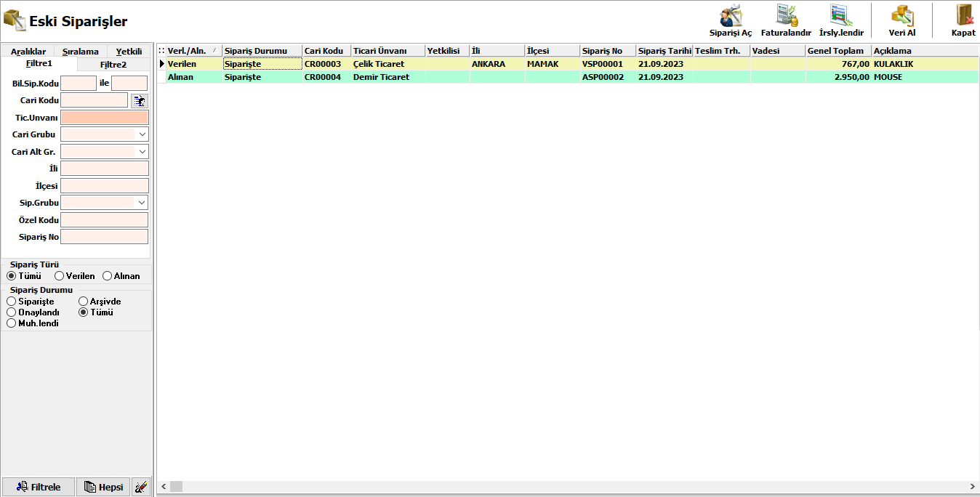Click the Cari Kodu column header
The width and height of the screenshot is (980, 497).
coord(326,51)
